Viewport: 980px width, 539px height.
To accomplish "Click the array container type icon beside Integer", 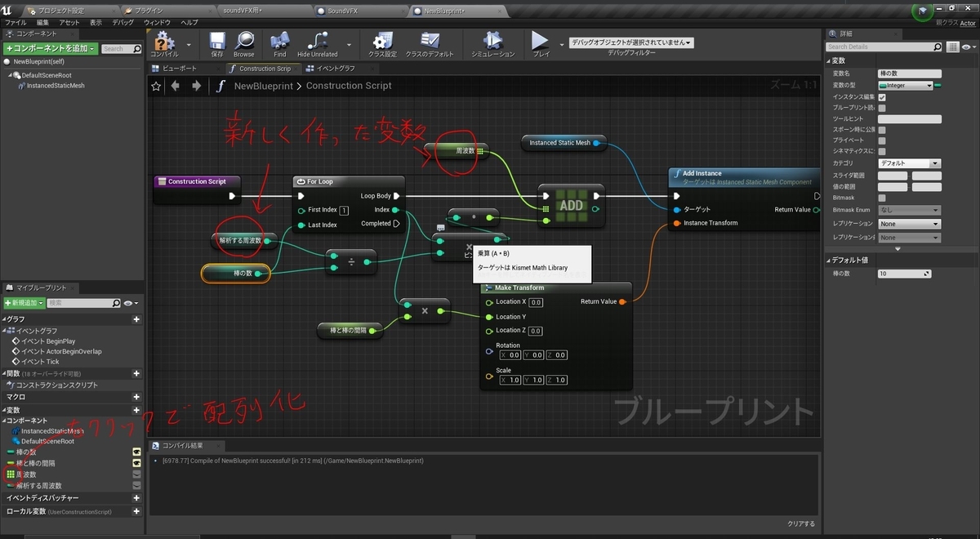I will click(938, 85).
